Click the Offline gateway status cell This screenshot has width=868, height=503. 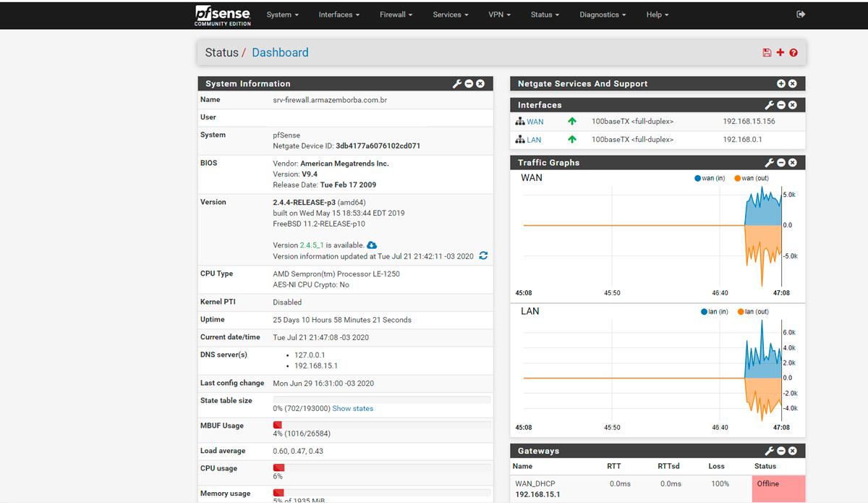tap(778, 489)
